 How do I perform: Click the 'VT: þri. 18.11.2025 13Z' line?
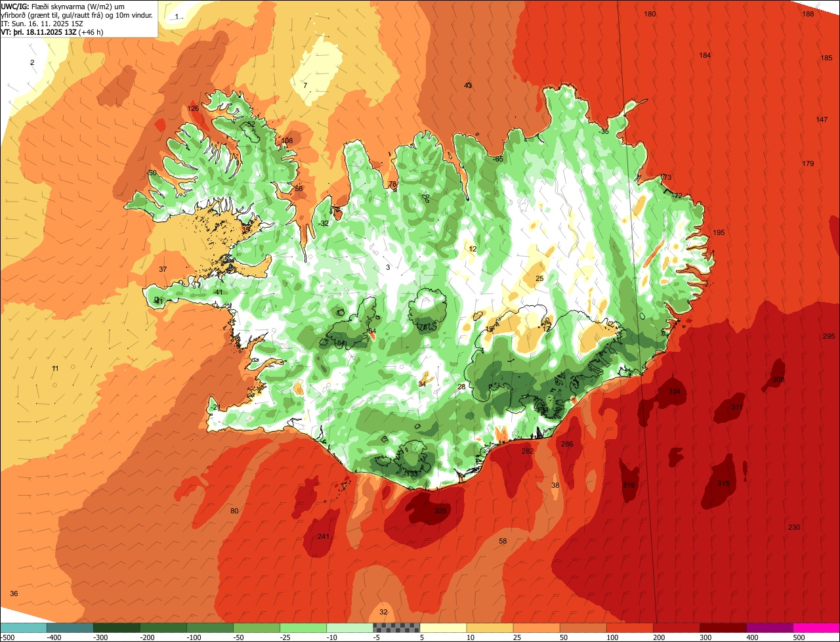tap(39, 32)
